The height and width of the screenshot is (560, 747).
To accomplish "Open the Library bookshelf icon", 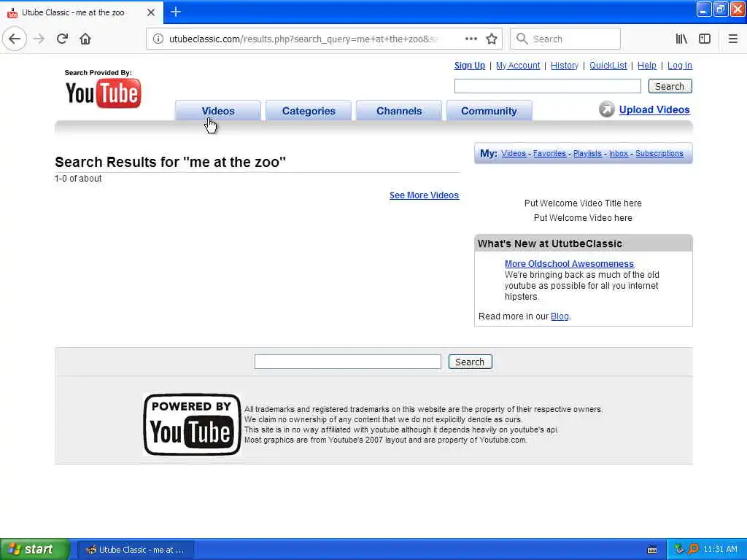I will click(x=681, y=39).
